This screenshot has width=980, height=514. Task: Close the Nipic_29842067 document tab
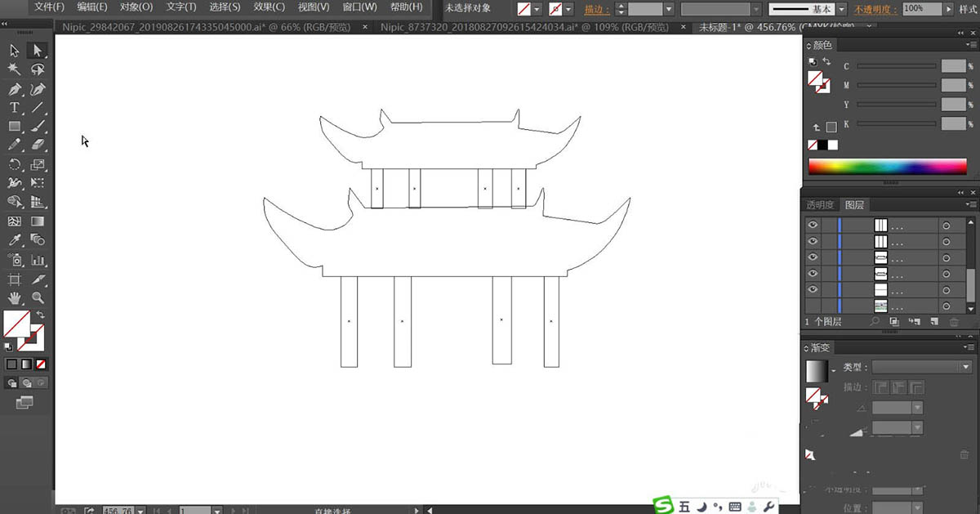pyautogui.click(x=364, y=27)
